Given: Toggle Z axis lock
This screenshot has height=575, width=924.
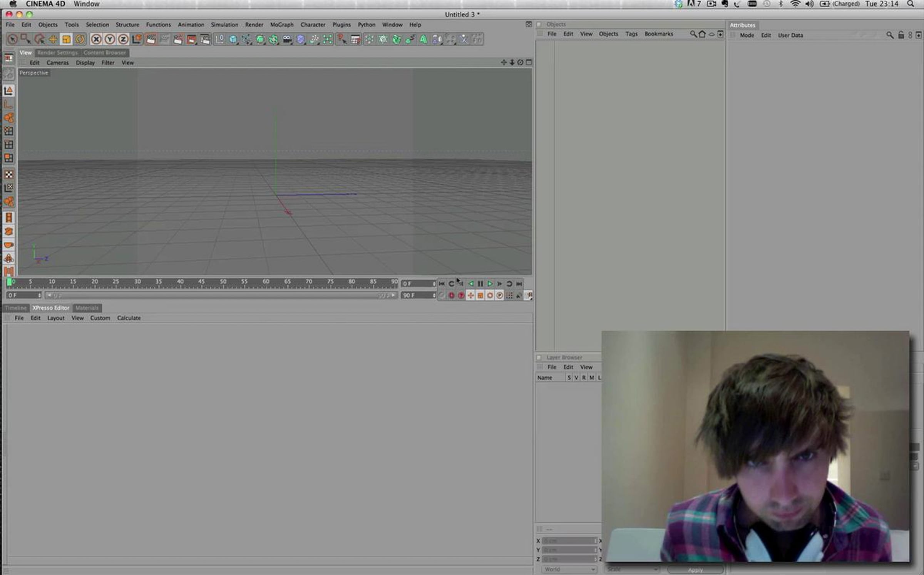Looking at the screenshot, I should 123,39.
